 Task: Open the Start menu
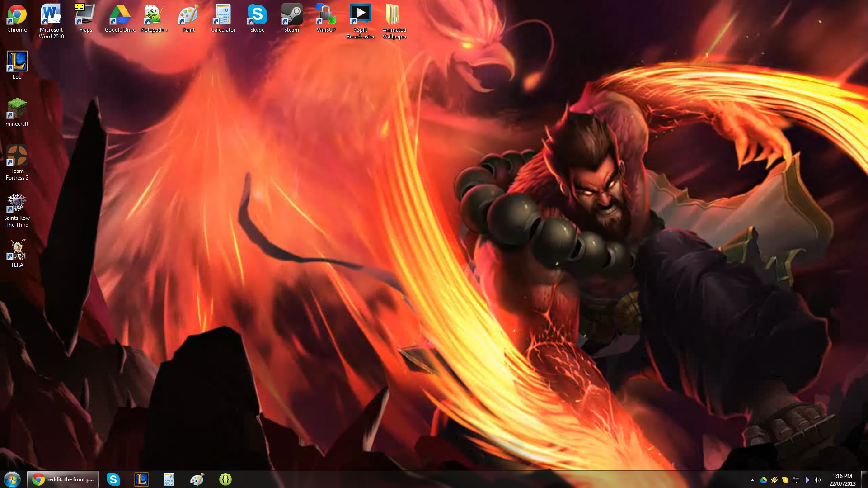[11, 479]
